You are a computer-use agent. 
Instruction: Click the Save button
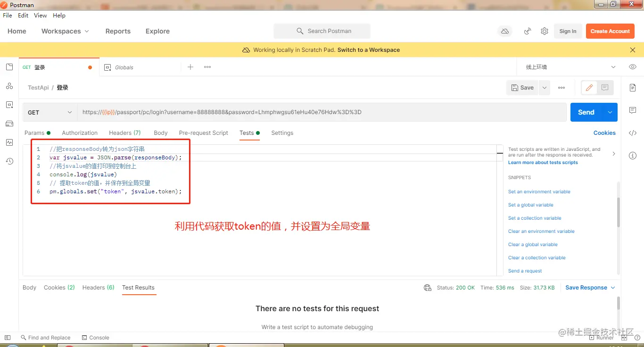point(522,88)
